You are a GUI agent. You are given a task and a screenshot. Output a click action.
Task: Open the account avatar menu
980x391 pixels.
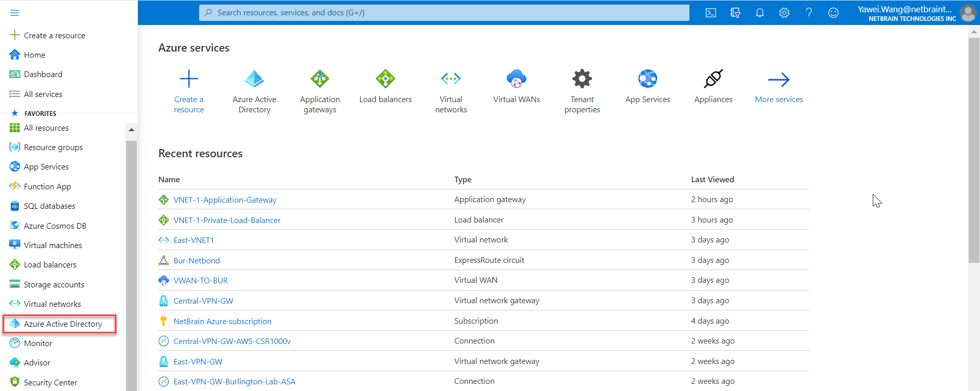968,13
